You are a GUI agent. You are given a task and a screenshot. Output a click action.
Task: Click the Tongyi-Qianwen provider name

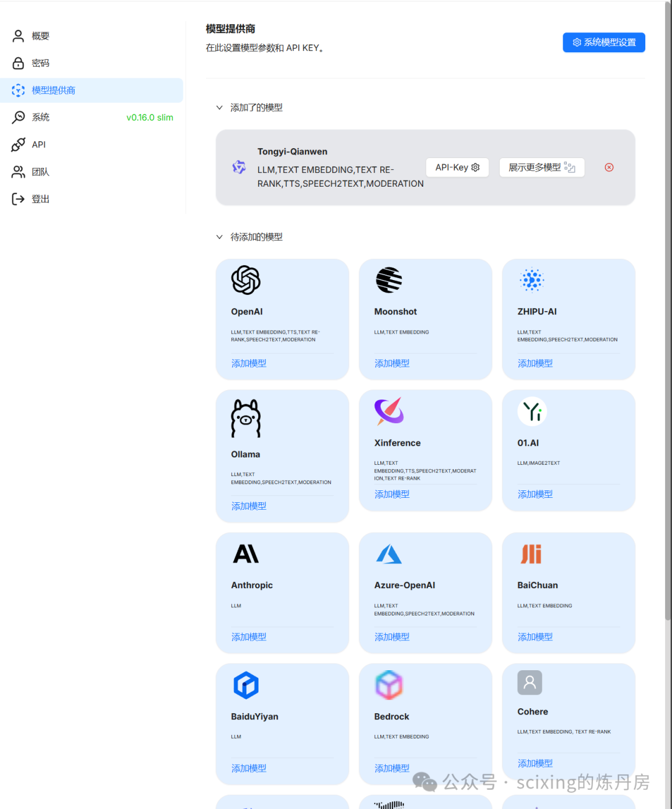point(292,152)
